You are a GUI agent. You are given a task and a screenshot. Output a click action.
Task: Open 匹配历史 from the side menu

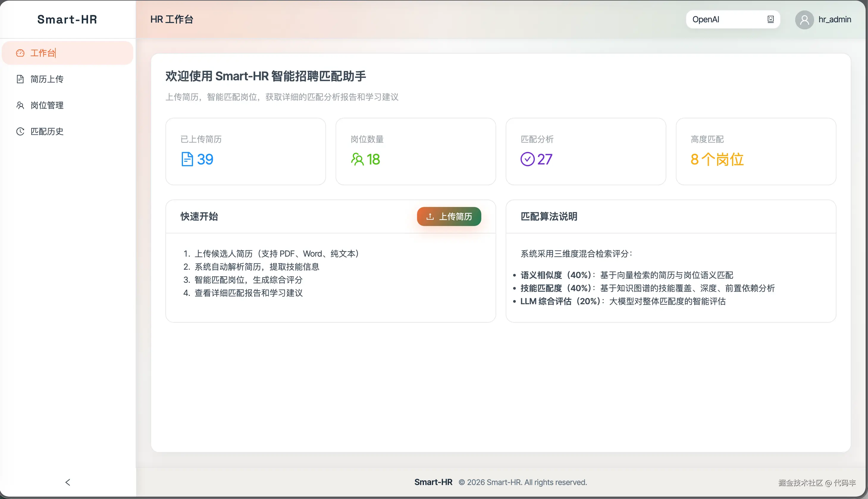(47, 132)
